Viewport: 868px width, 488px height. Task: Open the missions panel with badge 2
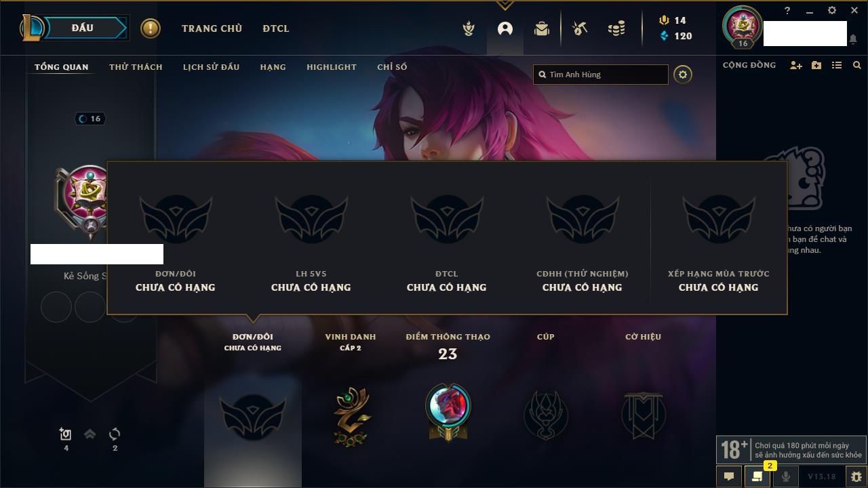tap(757, 476)
